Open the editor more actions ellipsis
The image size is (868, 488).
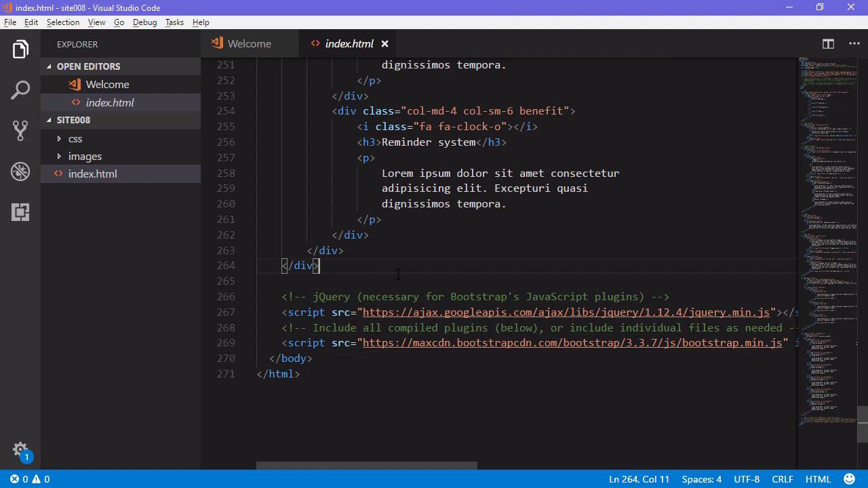click(854, 43)
